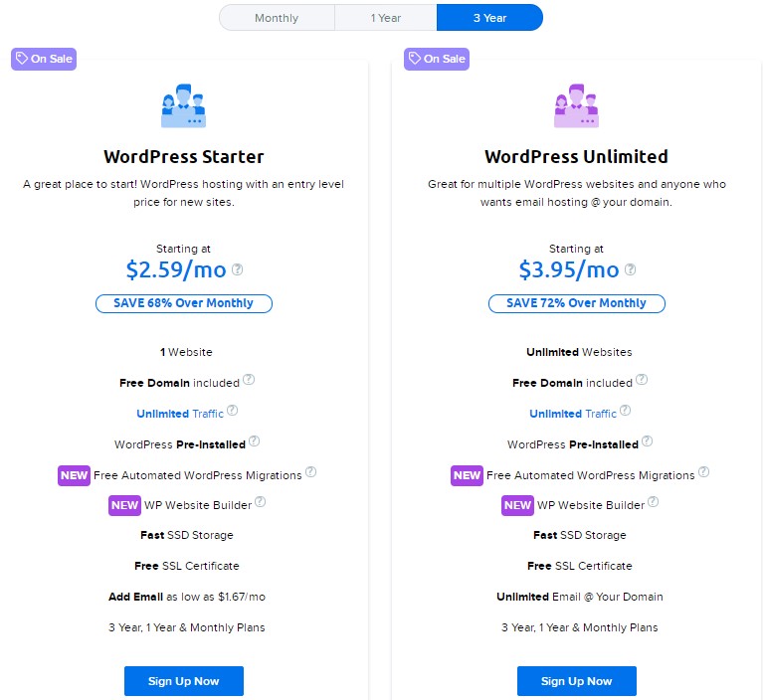
Task: Select the 3 Year billing tab
Action: (x=489, y=18)
